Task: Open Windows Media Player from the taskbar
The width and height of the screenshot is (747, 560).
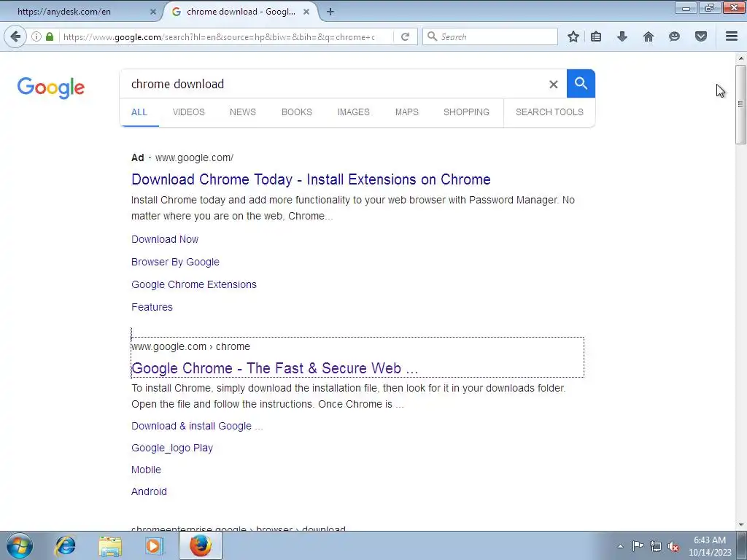Action: [155, 545]
